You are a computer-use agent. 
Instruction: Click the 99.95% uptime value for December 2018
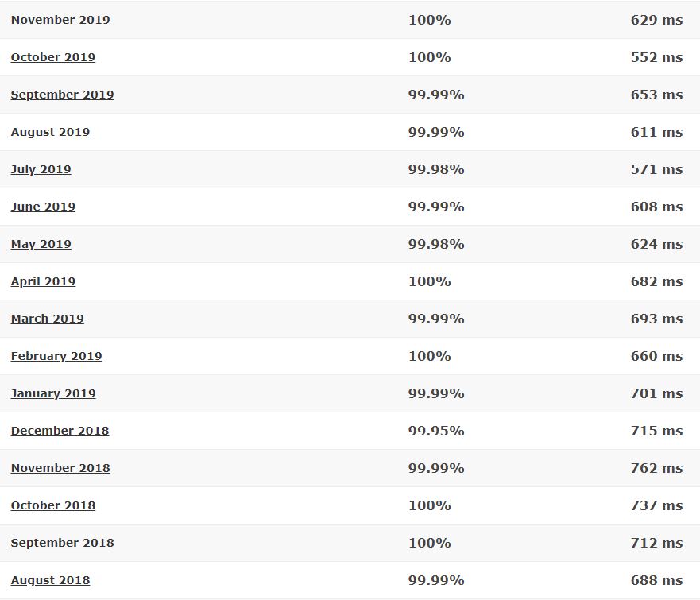point(436,432)
